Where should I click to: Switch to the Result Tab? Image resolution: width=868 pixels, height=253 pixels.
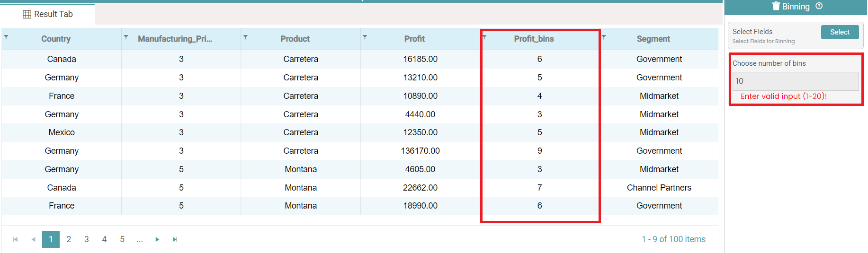point(48,14)
